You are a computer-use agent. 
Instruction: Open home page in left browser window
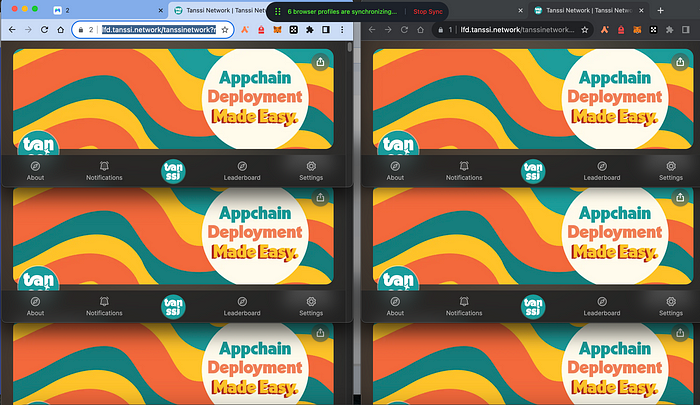pyautogui.click(x=60, y=30)
